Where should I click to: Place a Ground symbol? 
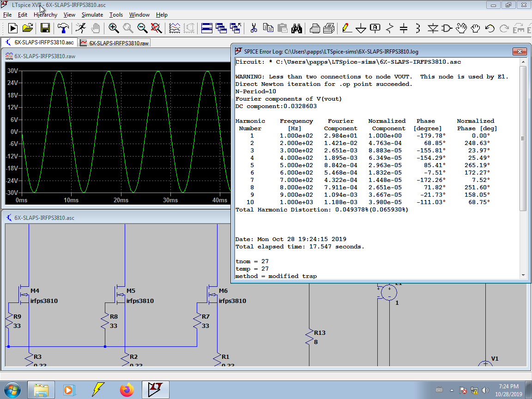point(361,28)
